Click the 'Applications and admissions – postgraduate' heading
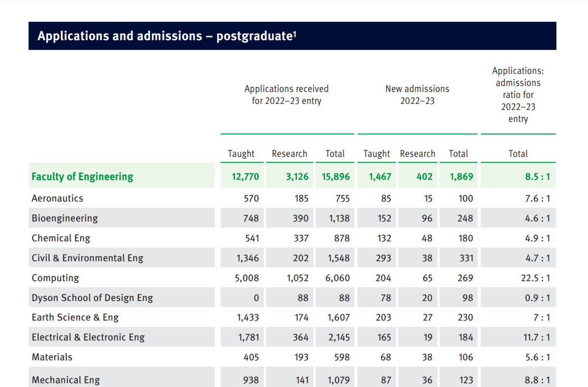Viewport: 588px width, 387px height. 167,36
